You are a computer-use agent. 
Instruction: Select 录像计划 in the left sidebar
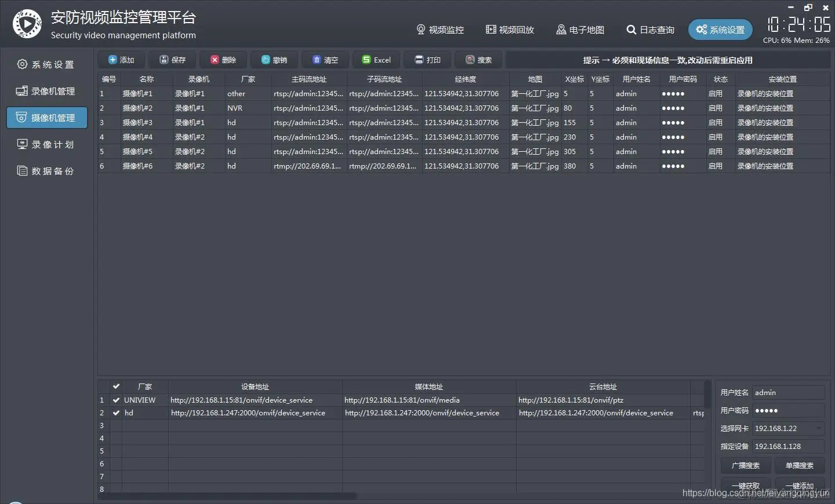tap(46, 144)
